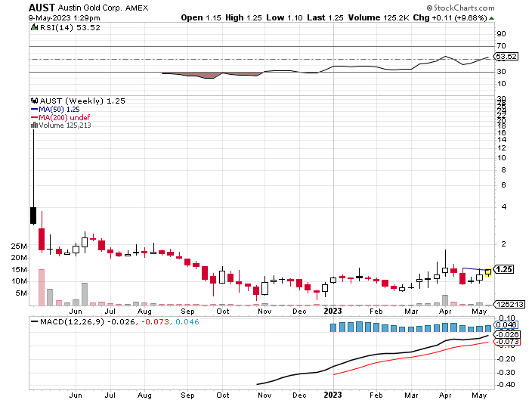Click the 0.046 tag on MACD right axis
The image size is (532, 400).
506,325
